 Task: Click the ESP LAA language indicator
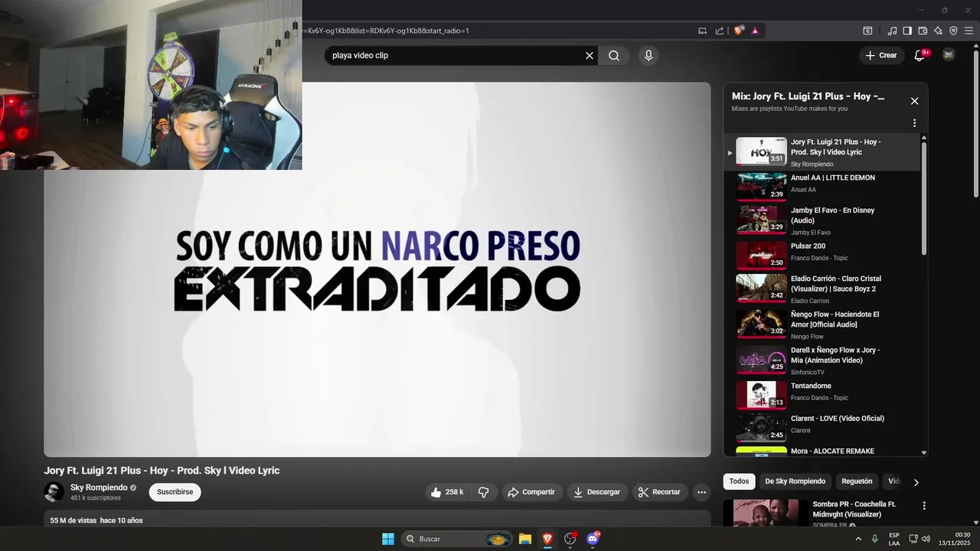(x=894, y=539)
